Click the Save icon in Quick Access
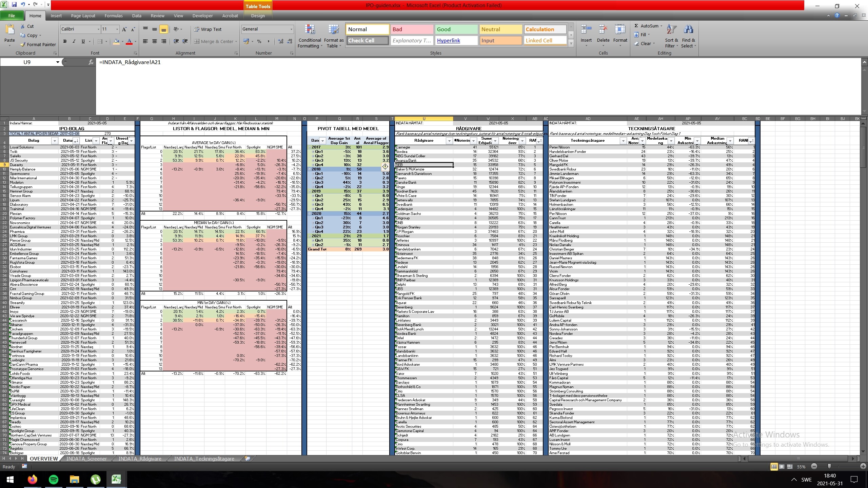Image resolution: width=868 pixels, height=488 pixels. [x=14, y=5]
